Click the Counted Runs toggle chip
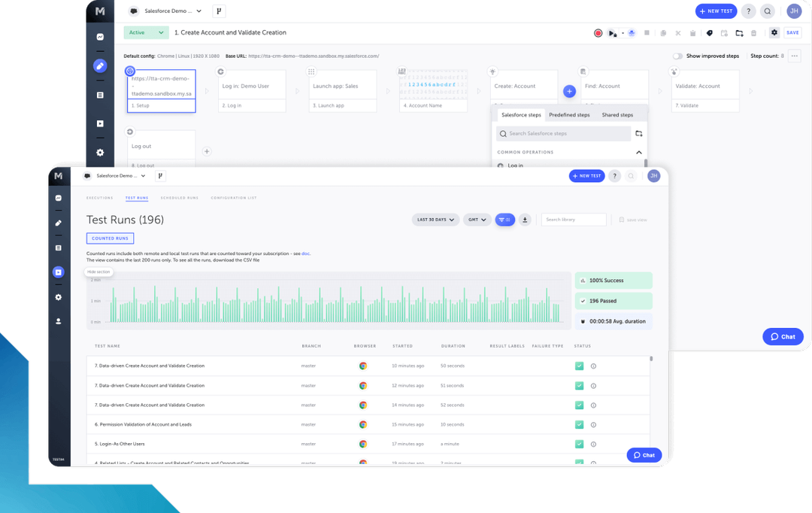 [x=110, y=238]
